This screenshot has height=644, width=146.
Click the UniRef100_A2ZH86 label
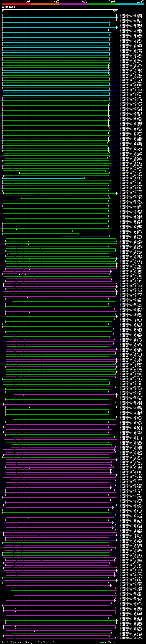[x=131, y=130]
